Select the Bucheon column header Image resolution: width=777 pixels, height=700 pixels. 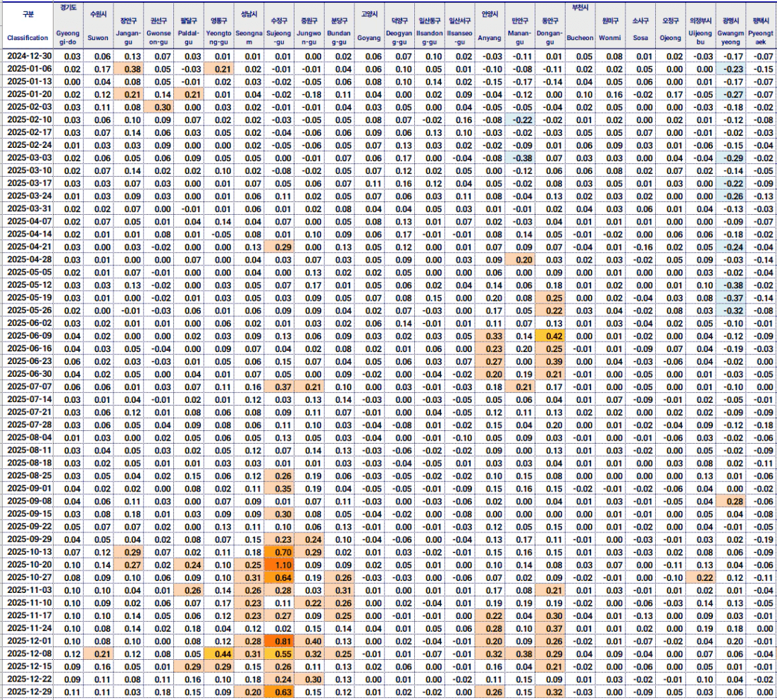point(580,25)
